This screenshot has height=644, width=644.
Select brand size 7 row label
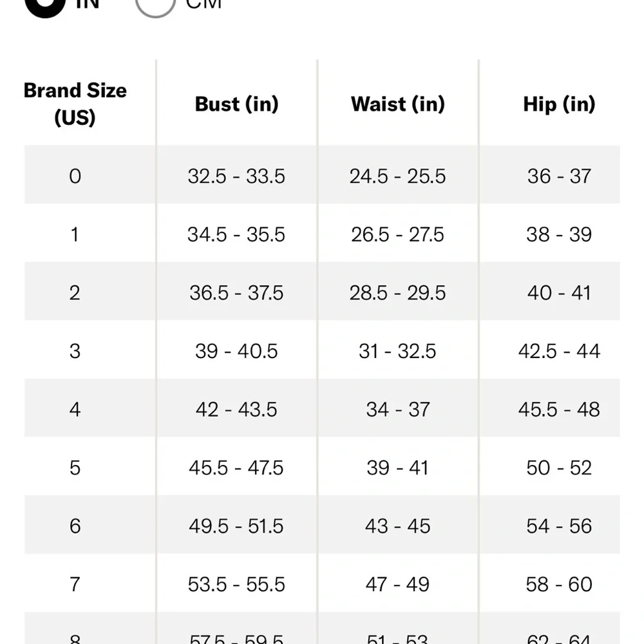75,584
